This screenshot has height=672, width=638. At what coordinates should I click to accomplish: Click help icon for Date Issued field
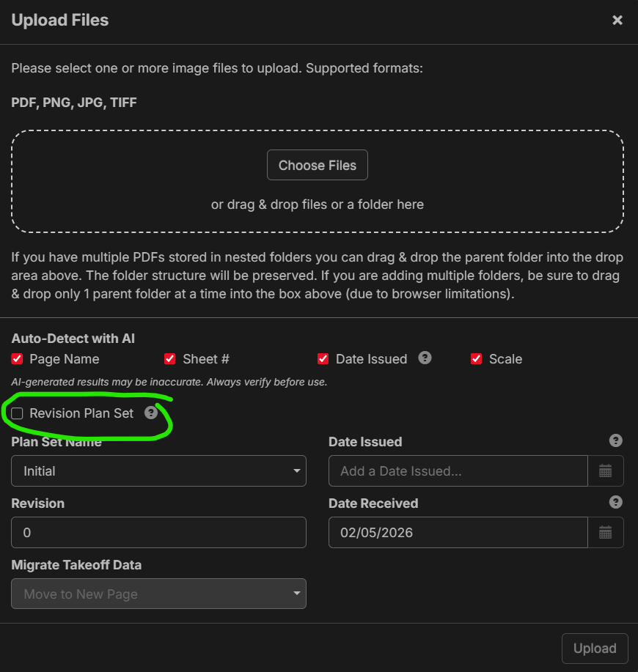click(x=616, y=440)
